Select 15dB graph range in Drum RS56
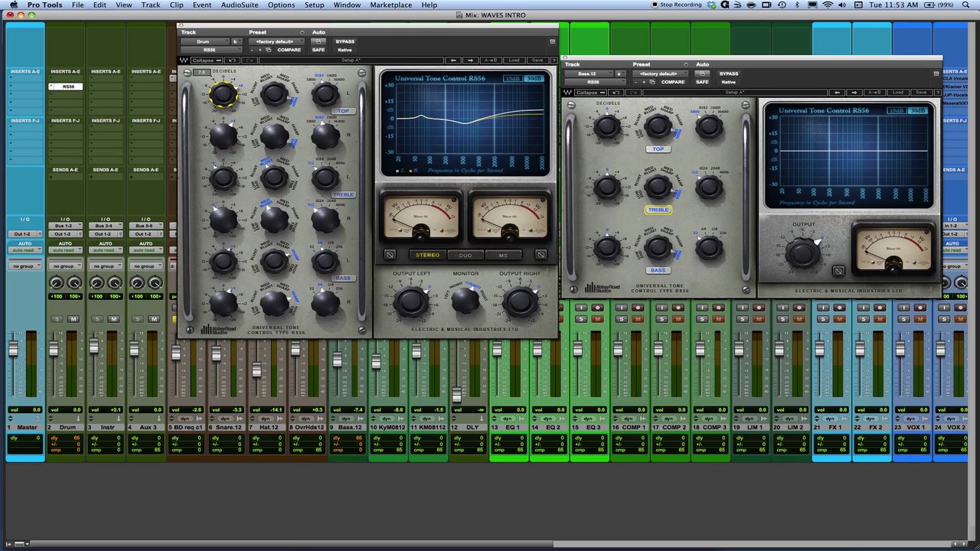This screenshot has width=980, height=551. pyautogui.click(x=513, y=78)
